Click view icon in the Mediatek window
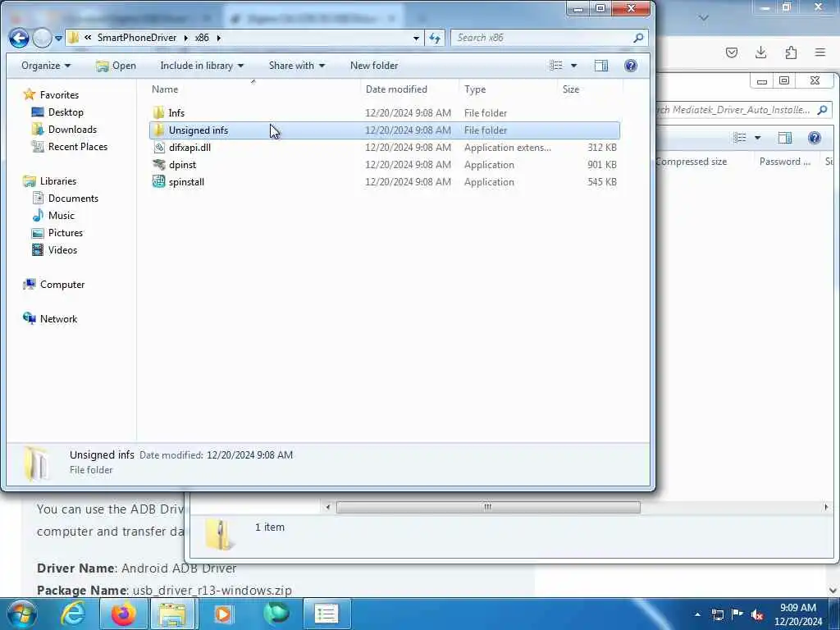 (740, 138)
